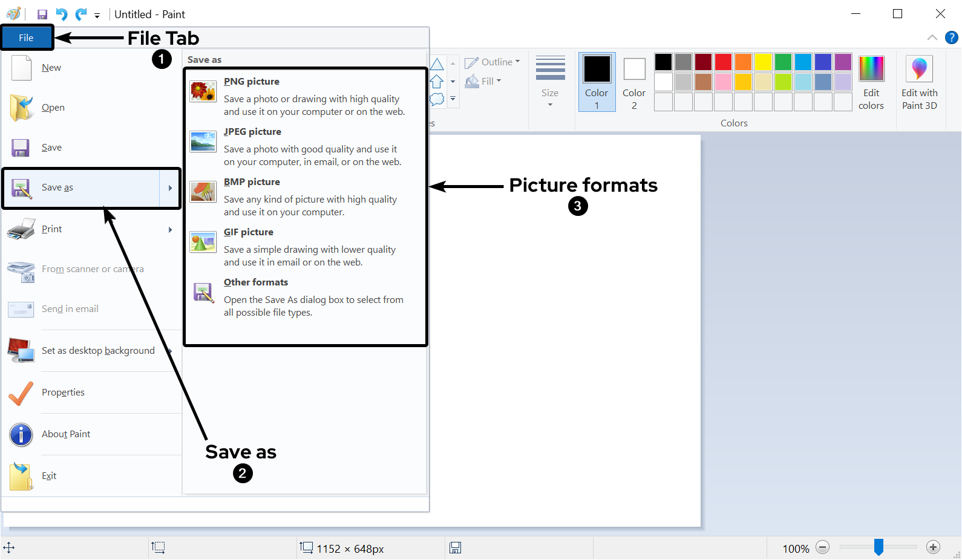Click the GIF picture heading

[249, 232]
